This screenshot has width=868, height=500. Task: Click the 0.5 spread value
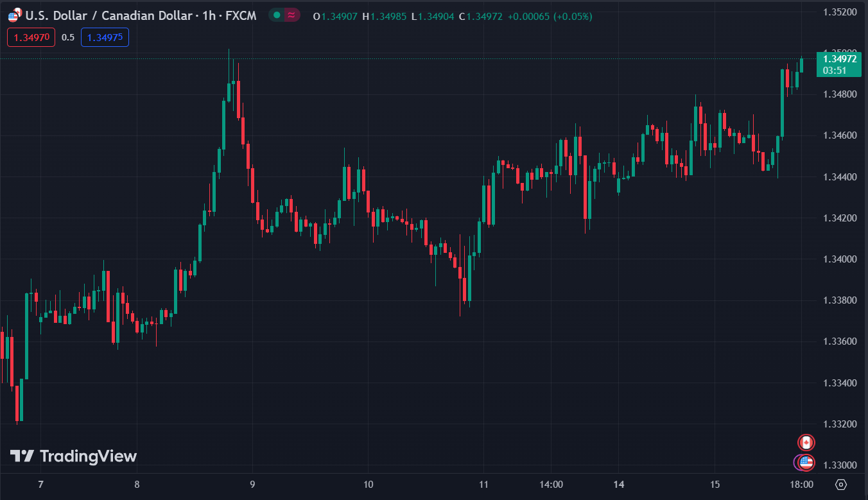coord(68,37)
